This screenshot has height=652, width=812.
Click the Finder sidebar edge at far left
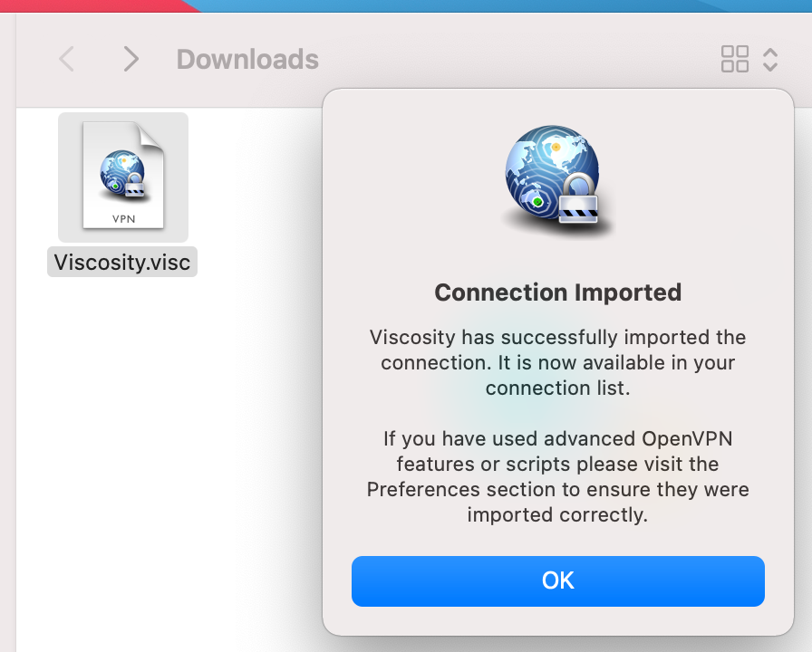pos(7,362)
